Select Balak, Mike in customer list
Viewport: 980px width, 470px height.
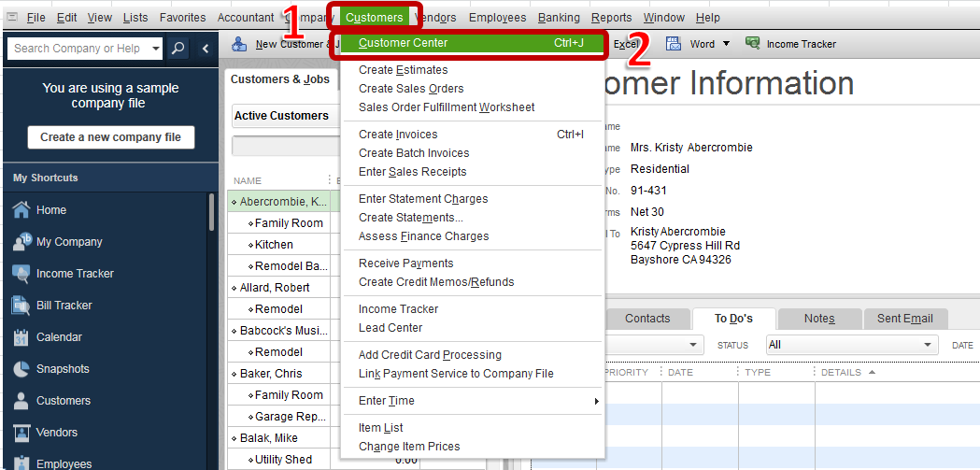(x=269, y=438)
